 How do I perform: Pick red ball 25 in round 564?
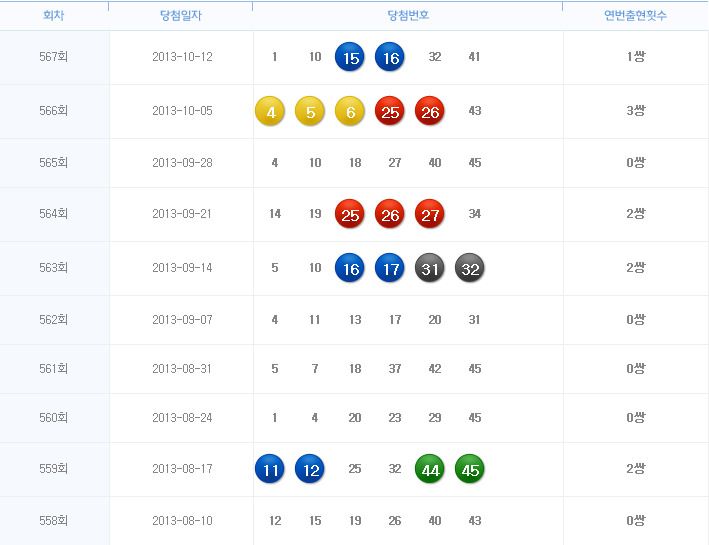click(x=350, y=214)
